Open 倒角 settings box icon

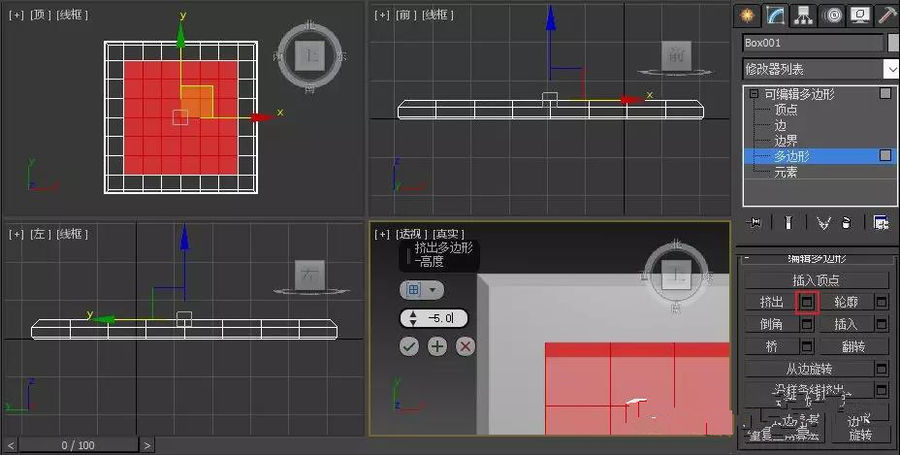click(807, 324)
